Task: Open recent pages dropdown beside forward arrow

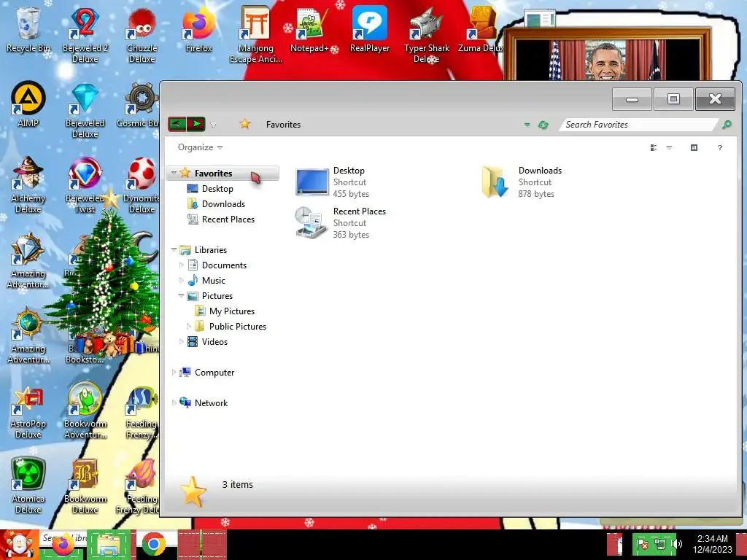Action: coord(213,125)
